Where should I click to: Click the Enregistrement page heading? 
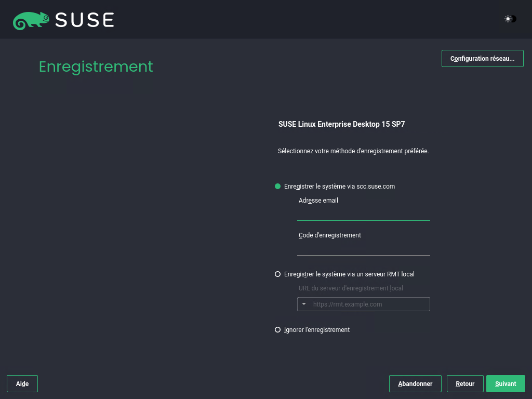tap(96, 66)
